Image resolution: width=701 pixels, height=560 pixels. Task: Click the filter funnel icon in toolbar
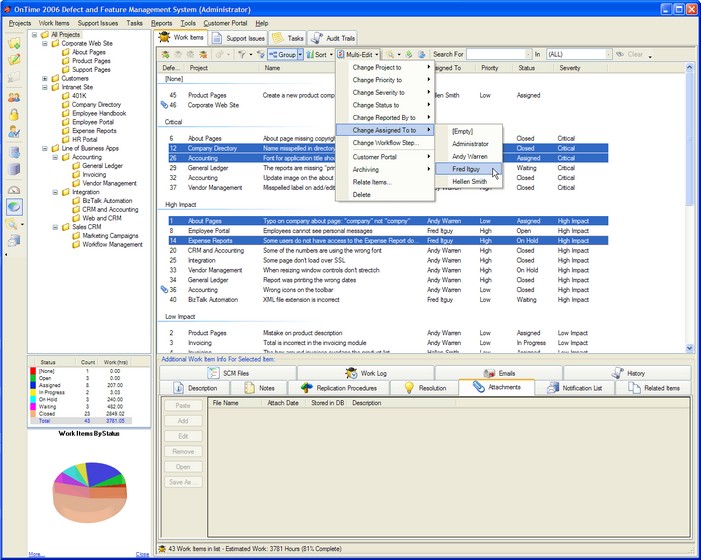coord(242,55)
